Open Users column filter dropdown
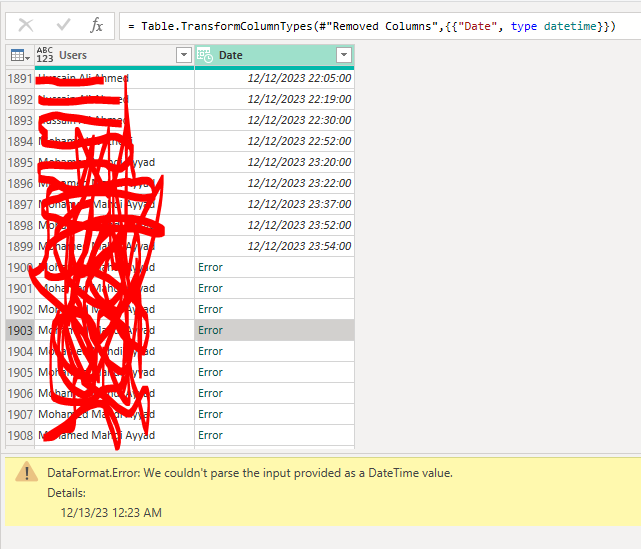The width and height of the screenshot is (641, 549). (x=184, y=55)
